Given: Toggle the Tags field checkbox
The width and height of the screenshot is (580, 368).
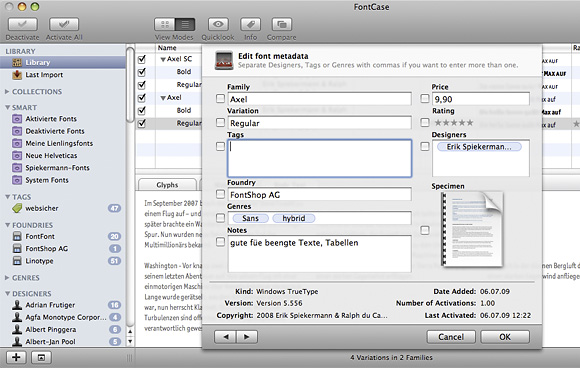Looking at the screenshot, I should 220,146.
